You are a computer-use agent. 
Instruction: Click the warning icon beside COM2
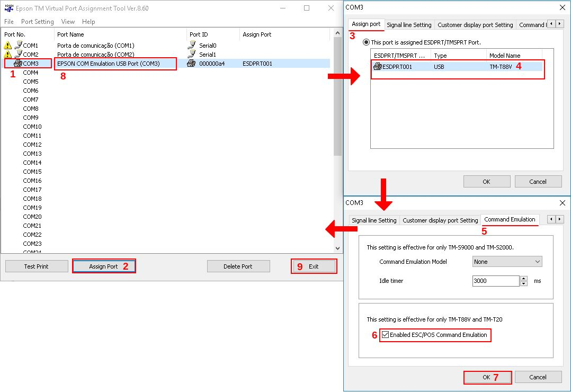[x=7, y=54]
